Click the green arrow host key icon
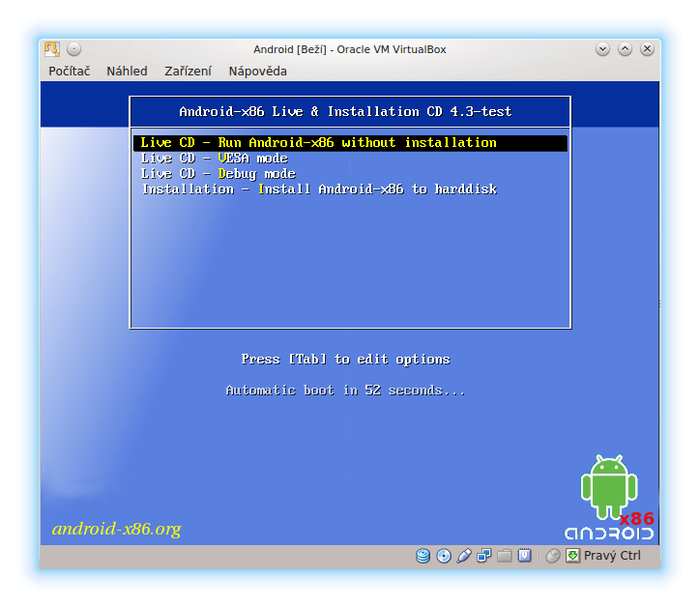Viewport: 700px width, 608px height. 572,556
